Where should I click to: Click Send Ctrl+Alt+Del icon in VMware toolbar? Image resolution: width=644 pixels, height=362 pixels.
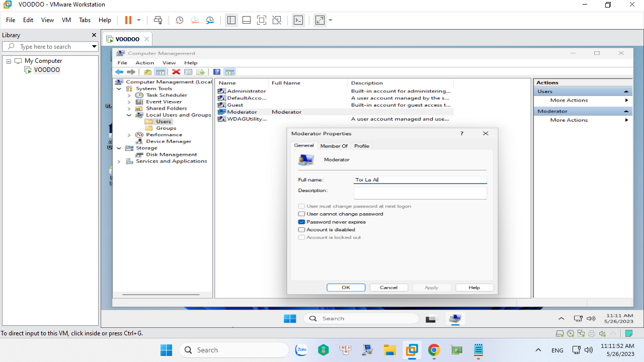click(x=158, y=20)
